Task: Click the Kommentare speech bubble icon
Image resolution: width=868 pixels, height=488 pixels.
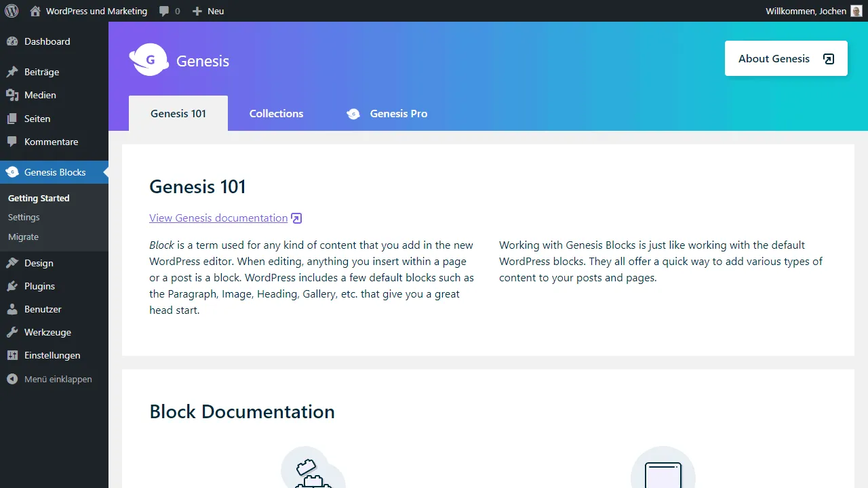Action: (12, 142)
